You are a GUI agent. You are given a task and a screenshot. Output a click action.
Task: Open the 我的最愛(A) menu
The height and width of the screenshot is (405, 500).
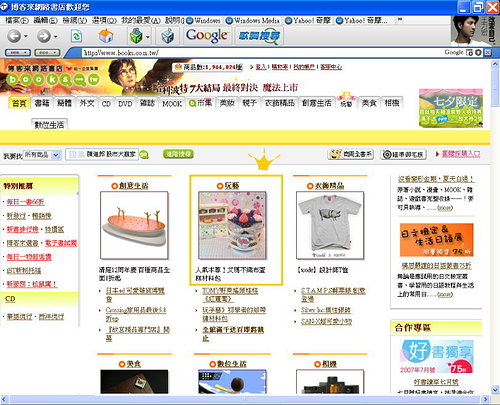(x=141, y=20)
